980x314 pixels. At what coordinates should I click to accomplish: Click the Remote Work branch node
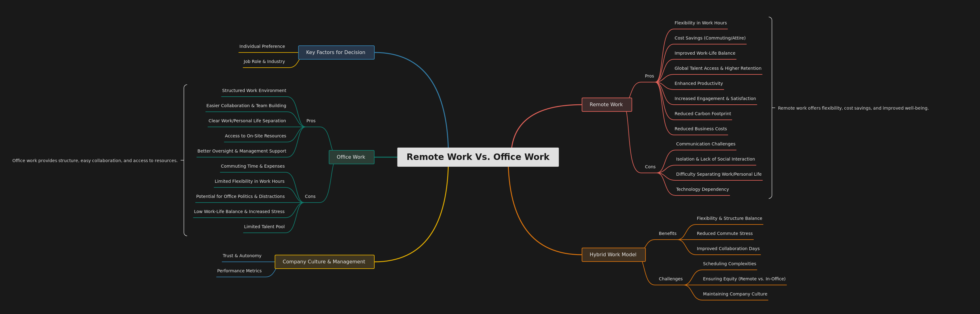(606, 104)
